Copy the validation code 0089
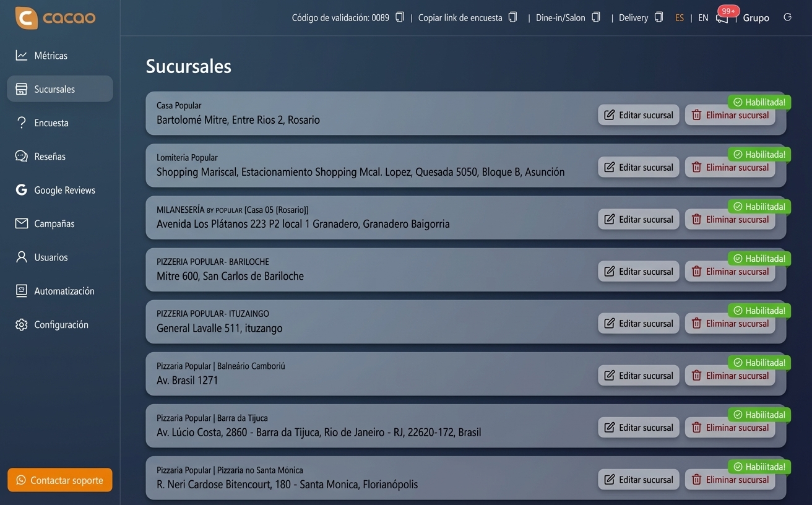This screenshot has width=812, height=505. 400,17
